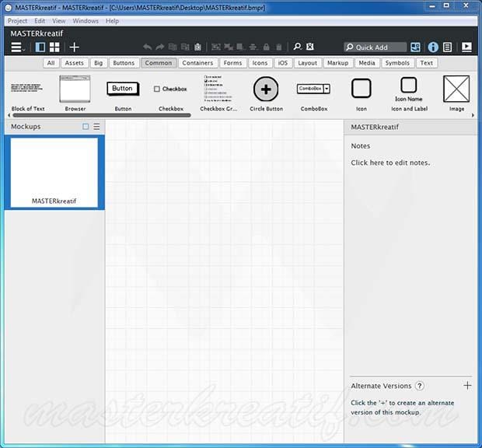This screenshot has height=448, width=482.
Task: Open the Windows menu
Action: 86,21
